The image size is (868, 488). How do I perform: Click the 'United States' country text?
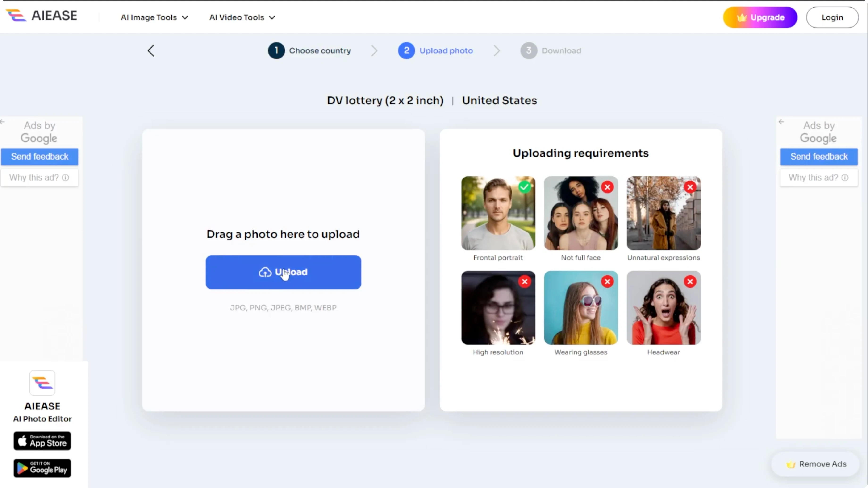[499, 101]
